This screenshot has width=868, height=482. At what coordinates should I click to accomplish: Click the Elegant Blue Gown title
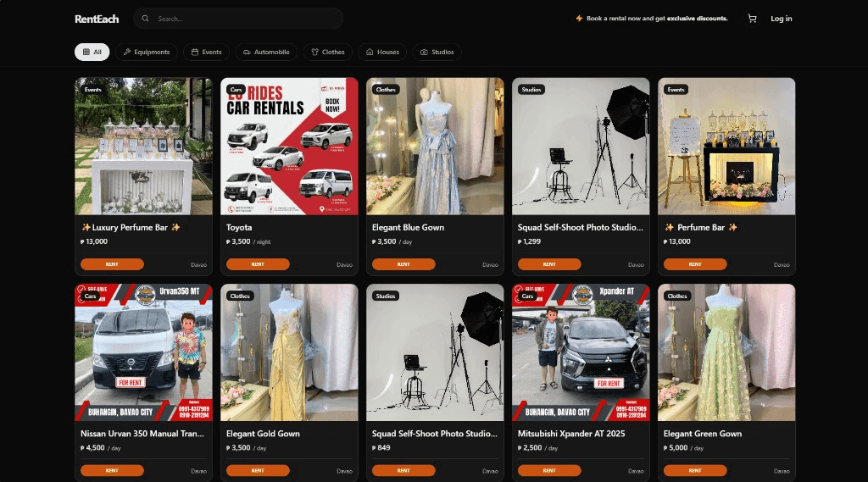pyautogui.click(x=408, y=227)
